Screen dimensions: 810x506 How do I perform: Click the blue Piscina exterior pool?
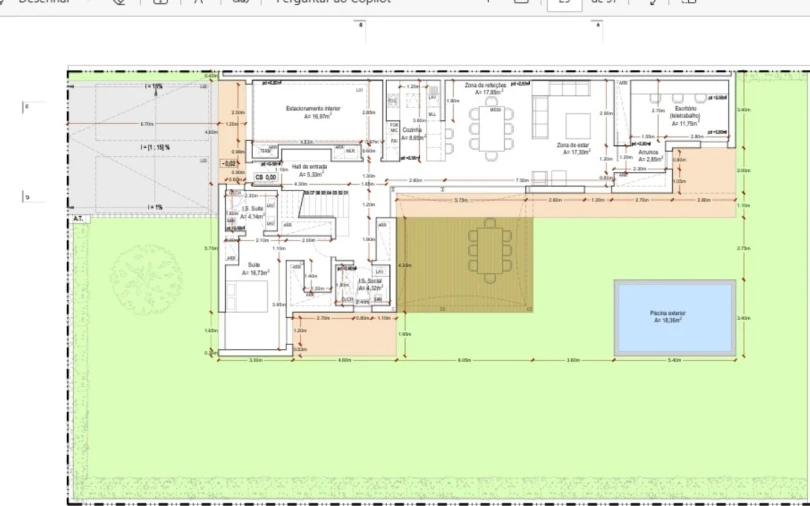click(674, 316)
